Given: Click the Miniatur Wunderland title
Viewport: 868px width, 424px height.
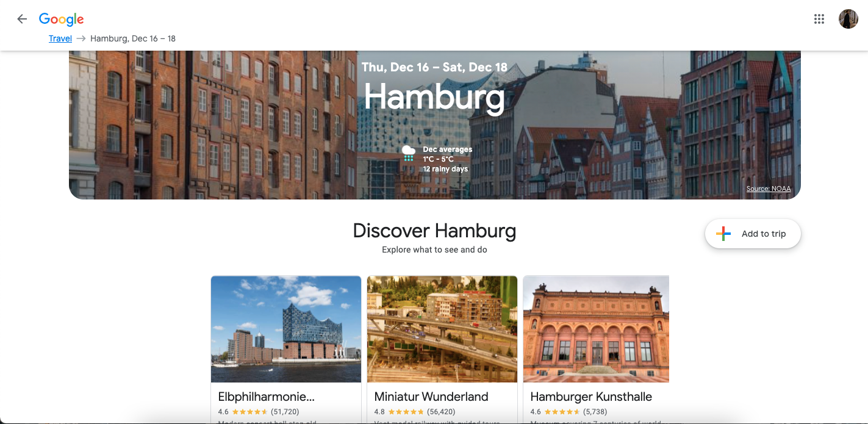Looking at the screenshot, I should [x=431, y=397].
